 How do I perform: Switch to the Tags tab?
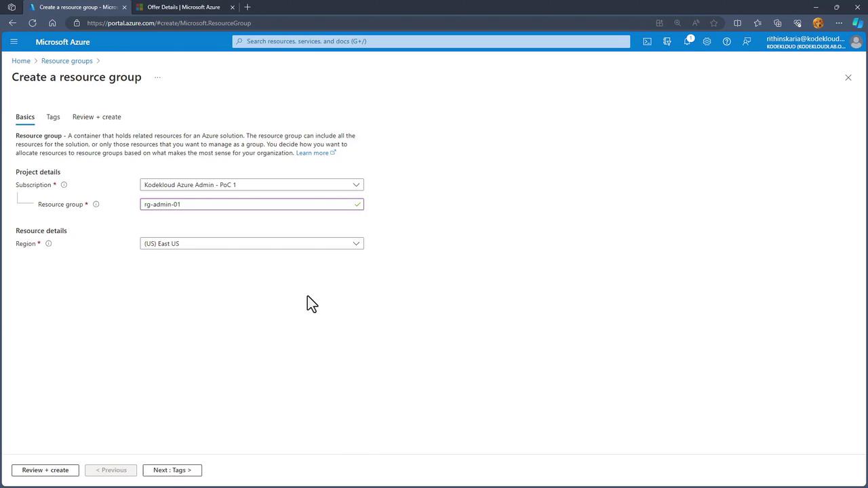[53, 117]
